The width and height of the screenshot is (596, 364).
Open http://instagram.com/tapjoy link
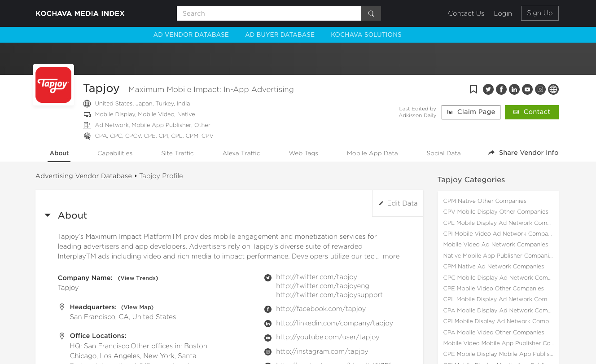322,351
